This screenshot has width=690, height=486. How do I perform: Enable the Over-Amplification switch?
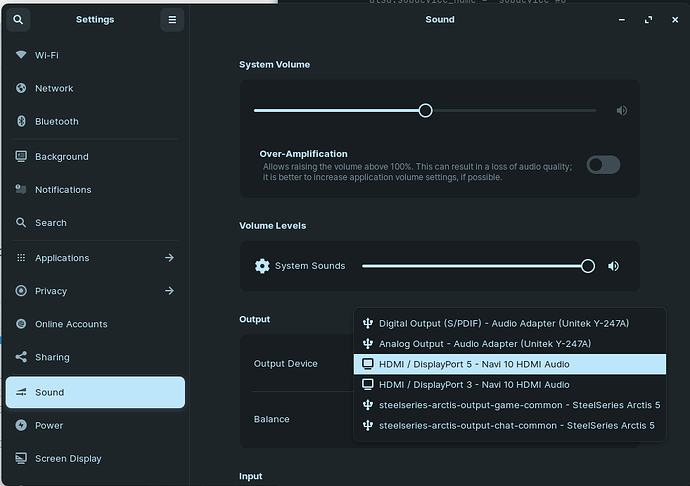click(x=603, y=165)
